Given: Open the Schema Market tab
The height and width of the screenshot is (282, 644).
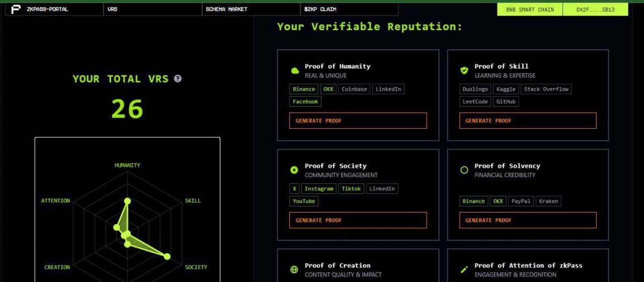Looking at the screenshot, I should 251,9.
